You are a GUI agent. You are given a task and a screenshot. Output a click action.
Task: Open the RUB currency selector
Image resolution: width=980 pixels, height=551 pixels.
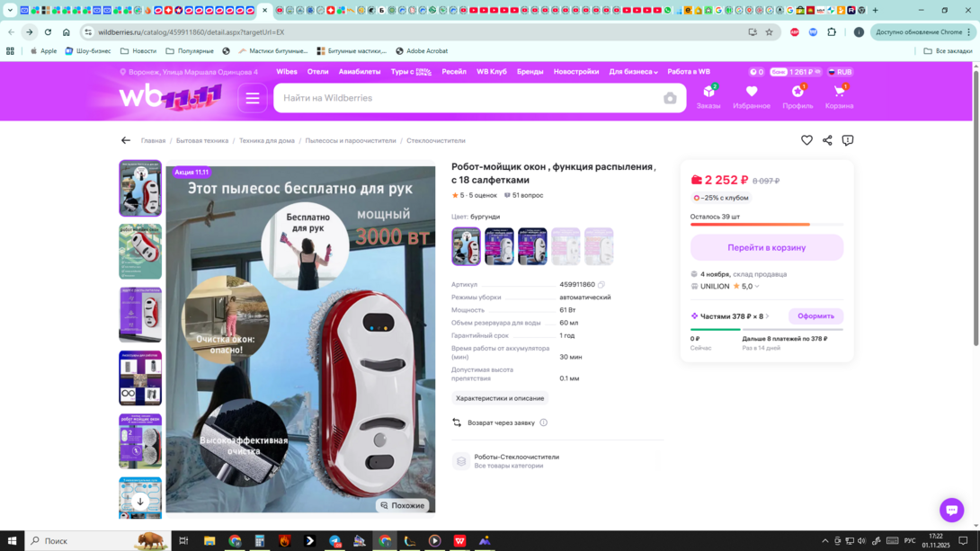pyautogui.click(x=840, y=72)
